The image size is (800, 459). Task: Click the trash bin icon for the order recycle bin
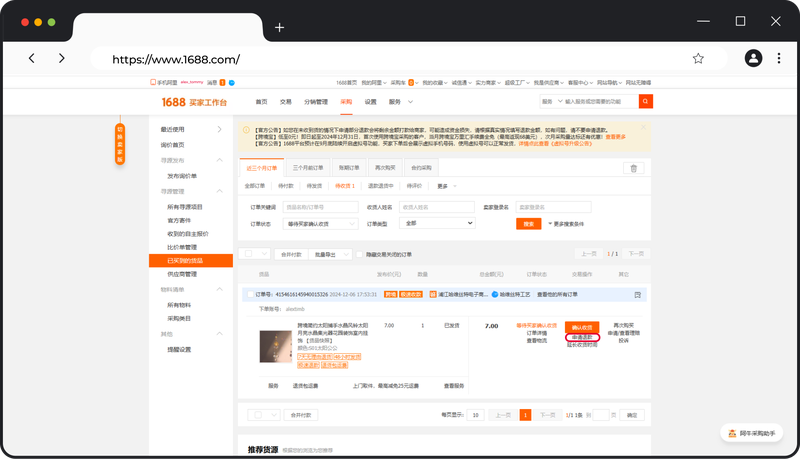coord(633,168)
